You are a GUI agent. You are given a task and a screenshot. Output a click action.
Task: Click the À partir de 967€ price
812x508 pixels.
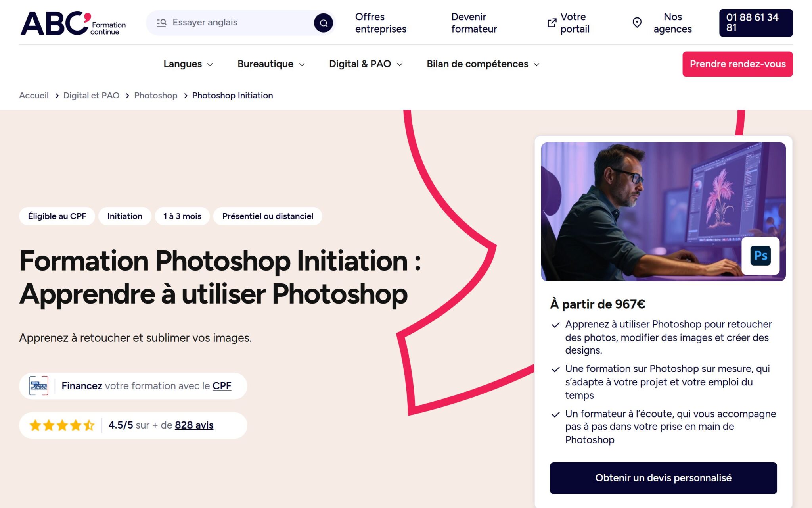pos(598,304)
